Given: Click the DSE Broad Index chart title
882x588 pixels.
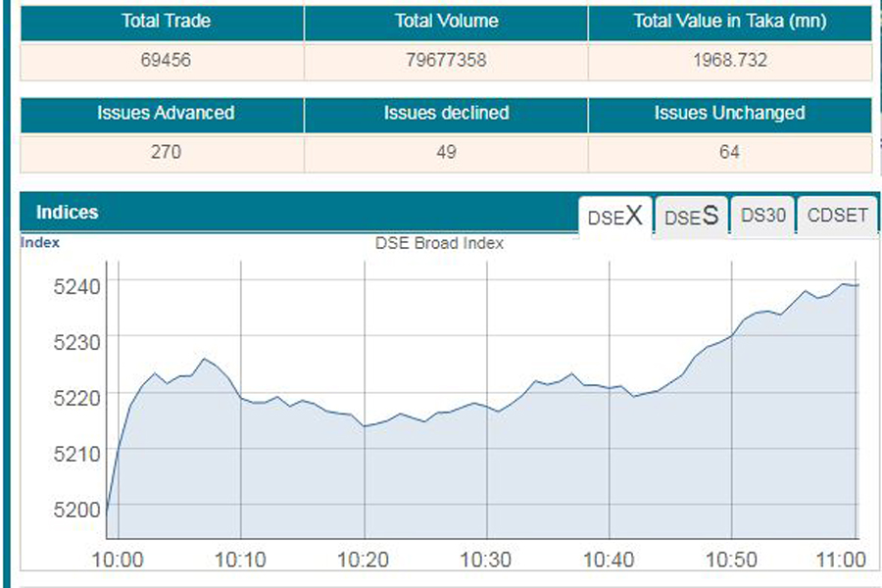Looking at the screenshot, I should click(x=439, y=243).
